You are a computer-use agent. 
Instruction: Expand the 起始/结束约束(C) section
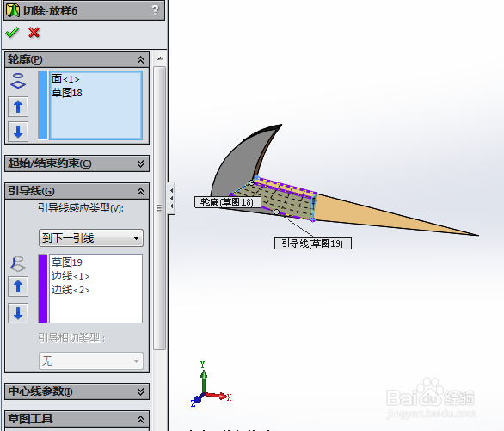140,163
